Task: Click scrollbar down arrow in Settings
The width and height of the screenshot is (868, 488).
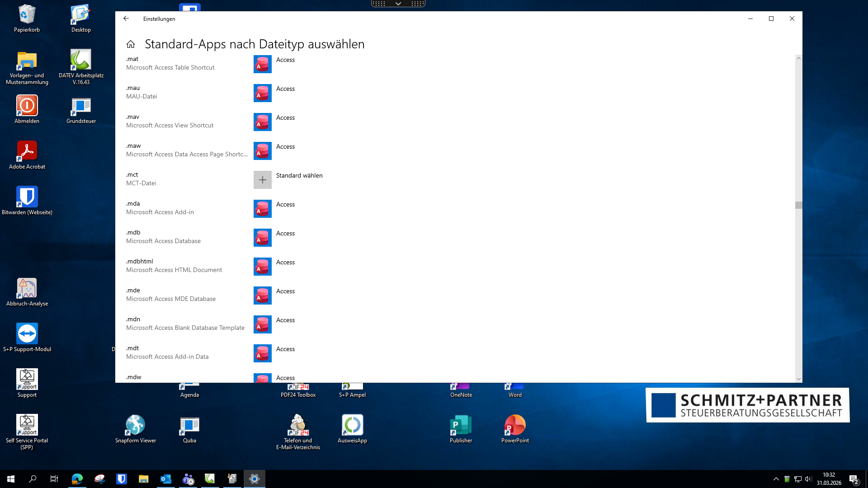Action: (x=798, y=379)
